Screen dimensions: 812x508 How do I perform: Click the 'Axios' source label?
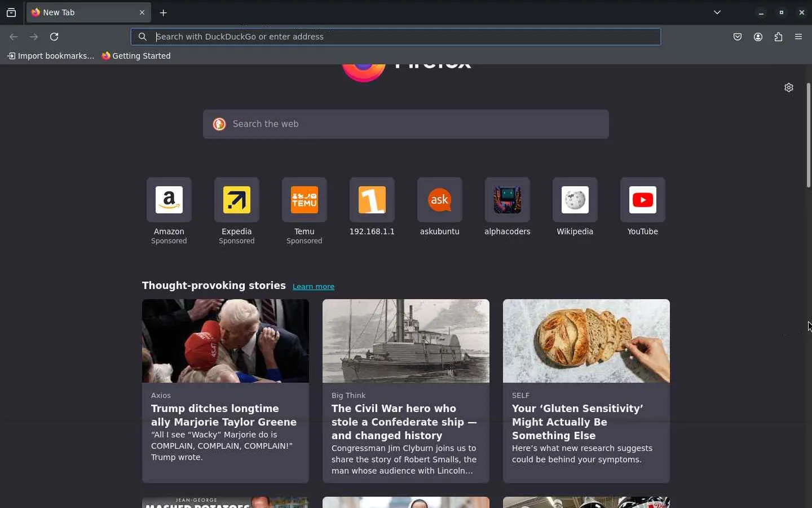point(161,396)
